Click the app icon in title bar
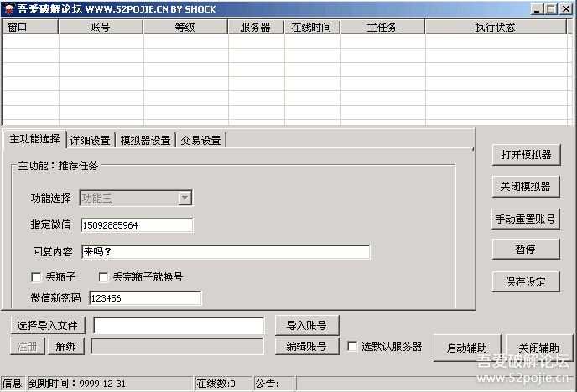 tap(9, 9)
